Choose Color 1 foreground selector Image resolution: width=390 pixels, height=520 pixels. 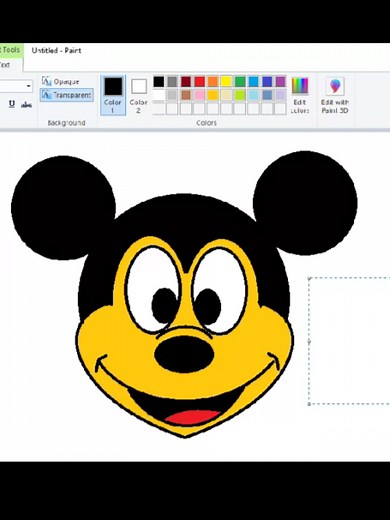click(x=113, y=95)
